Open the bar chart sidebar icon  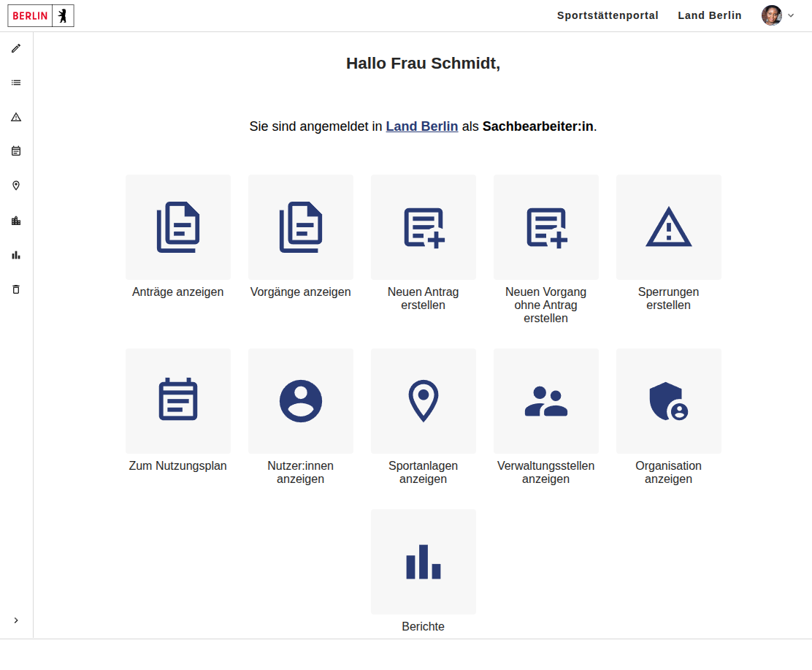pos(16,255)
